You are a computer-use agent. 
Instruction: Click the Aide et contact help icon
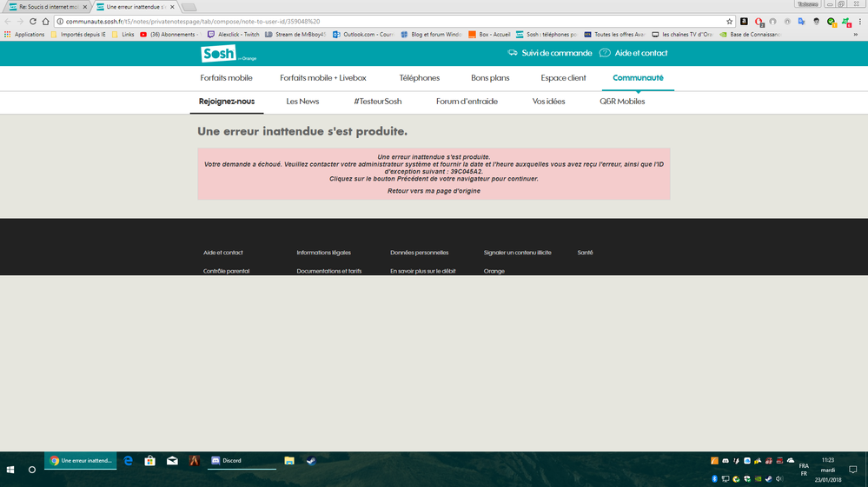tap(605, 53)
